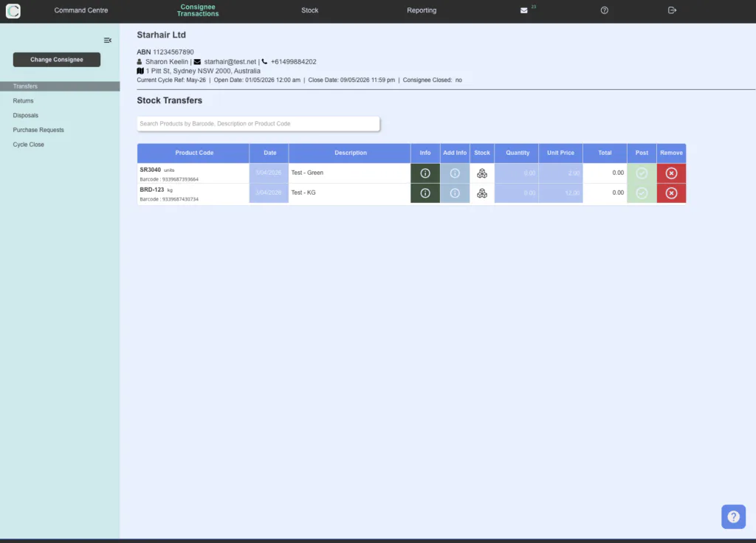Click the BRD-123 product code
756x543 pixels.
point(152,190)
